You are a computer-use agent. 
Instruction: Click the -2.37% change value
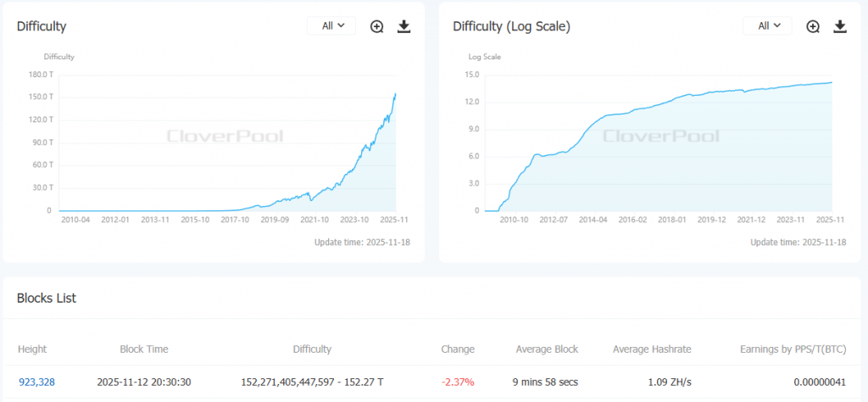[458, 382]
